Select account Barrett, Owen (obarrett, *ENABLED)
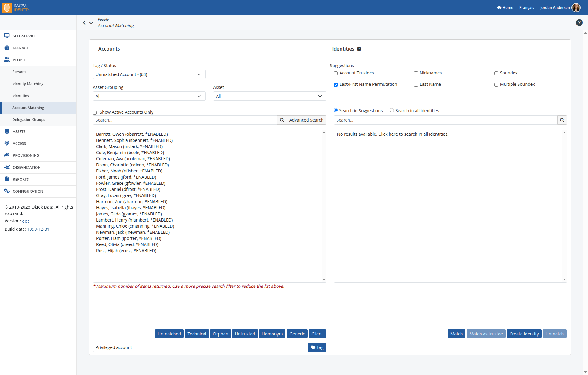588x375 pixels. tap(132, 134)
